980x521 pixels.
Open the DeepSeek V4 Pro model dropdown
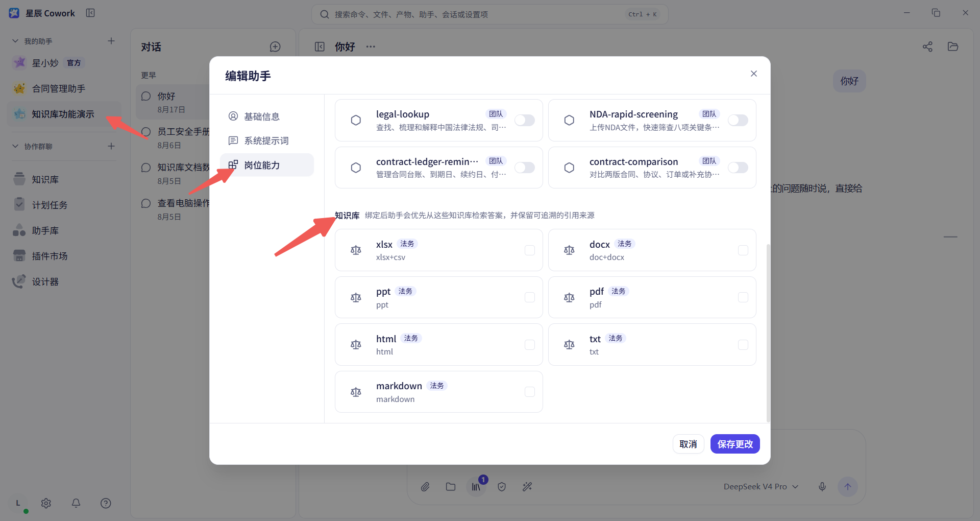coord(761,487)
